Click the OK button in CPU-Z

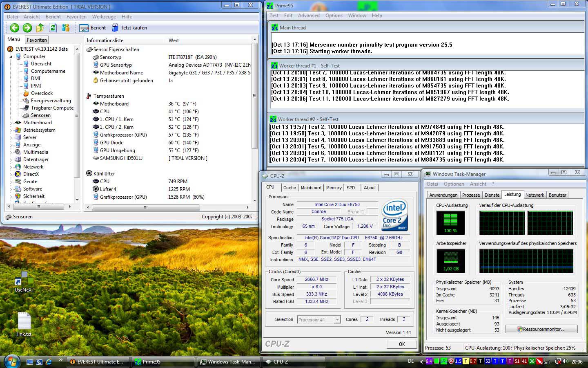tap(402, 344)
